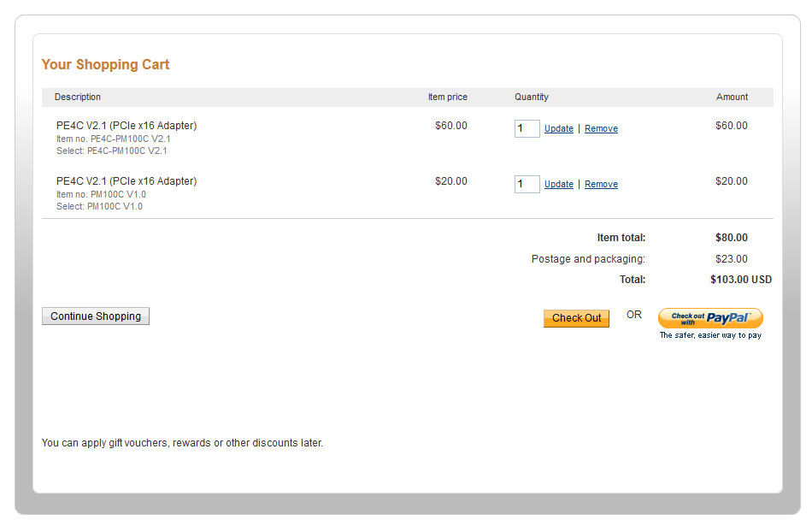The width and height of the screenshot is (812, 520).
Task: Click the Description column header
Action: (x=78, y=97)
